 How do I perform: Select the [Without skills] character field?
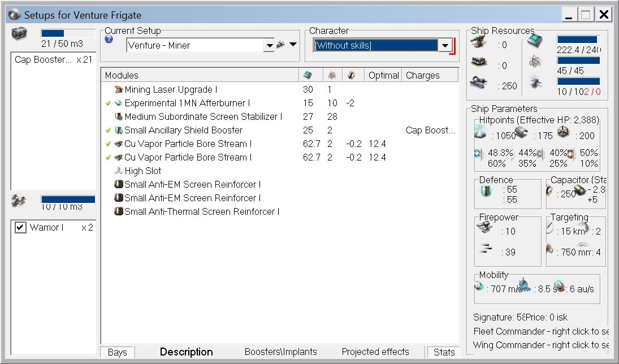375,45
